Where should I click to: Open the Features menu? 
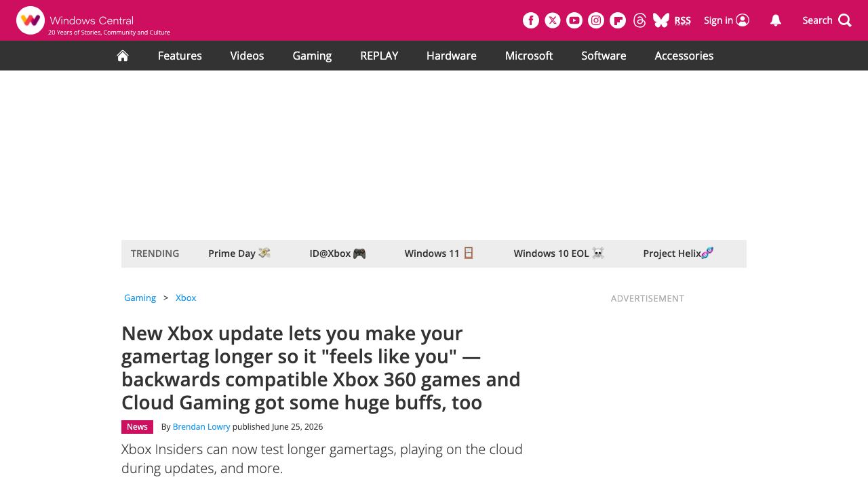click(180, 56)
